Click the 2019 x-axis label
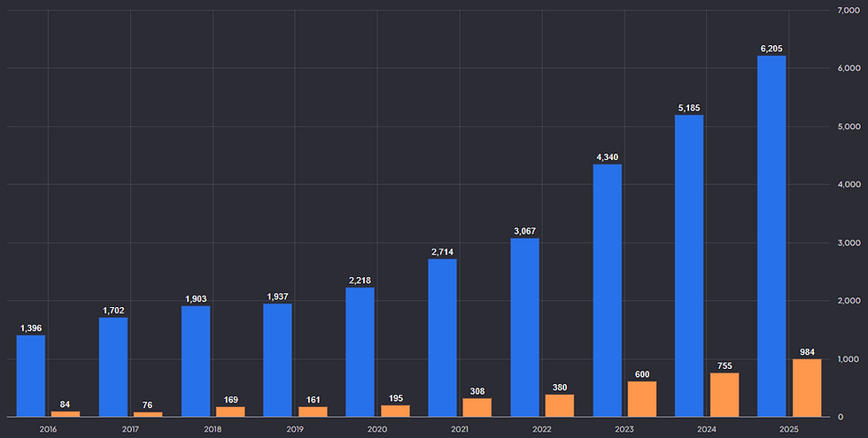Screen dimensions: 868x438 coord(294,429)
